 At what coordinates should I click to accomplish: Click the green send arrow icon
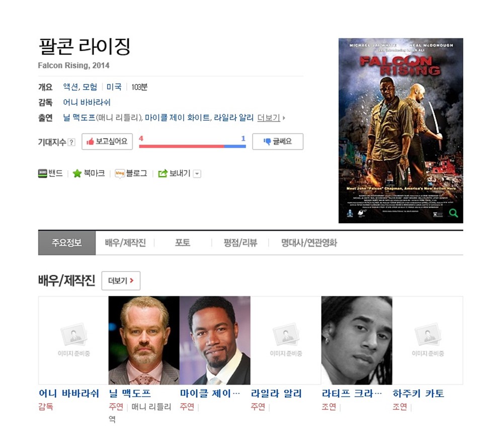pyautogui.click(x=162, y=173)
